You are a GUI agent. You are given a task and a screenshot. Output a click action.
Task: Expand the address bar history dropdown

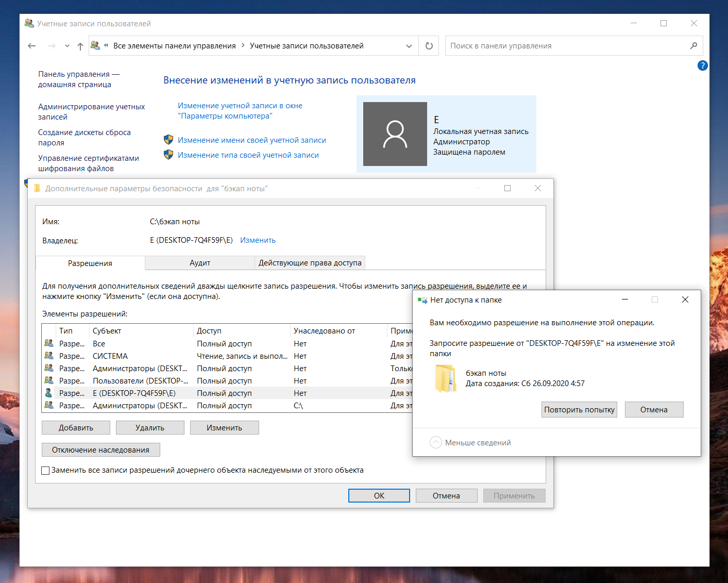[x=409, y=46]
